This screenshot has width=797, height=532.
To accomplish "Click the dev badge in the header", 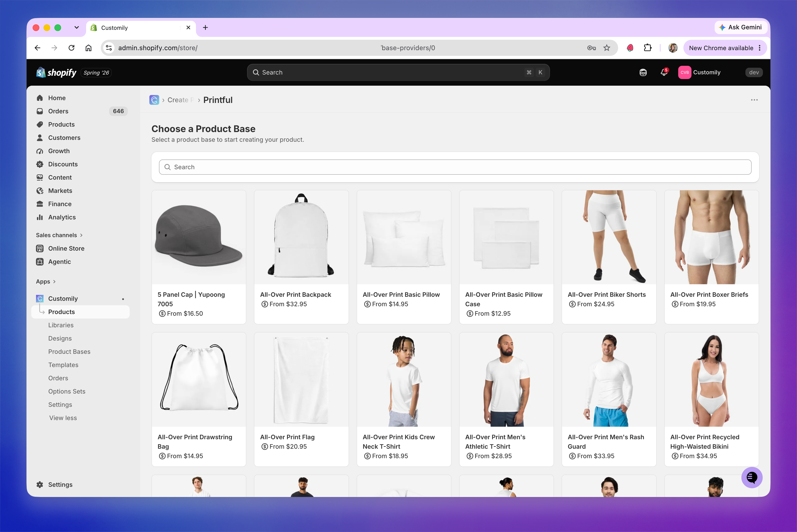I will point(753,72).
